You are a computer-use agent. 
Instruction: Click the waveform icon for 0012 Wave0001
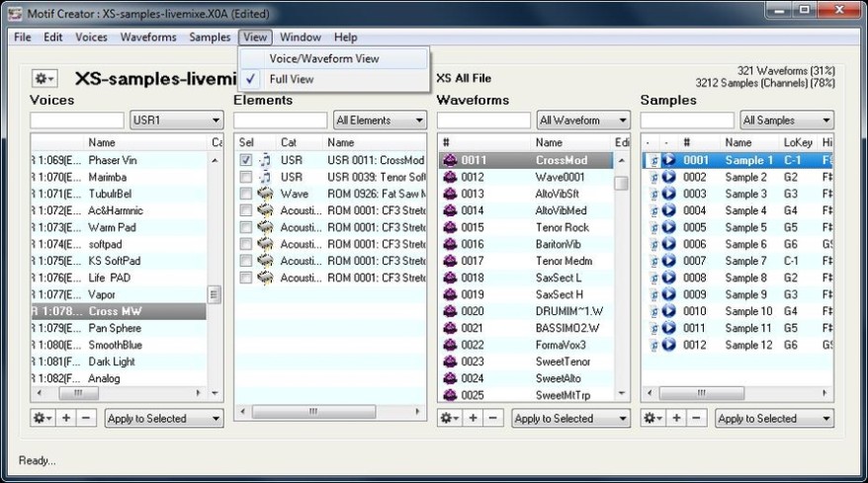pyautogui.click(x=450, y=177)
